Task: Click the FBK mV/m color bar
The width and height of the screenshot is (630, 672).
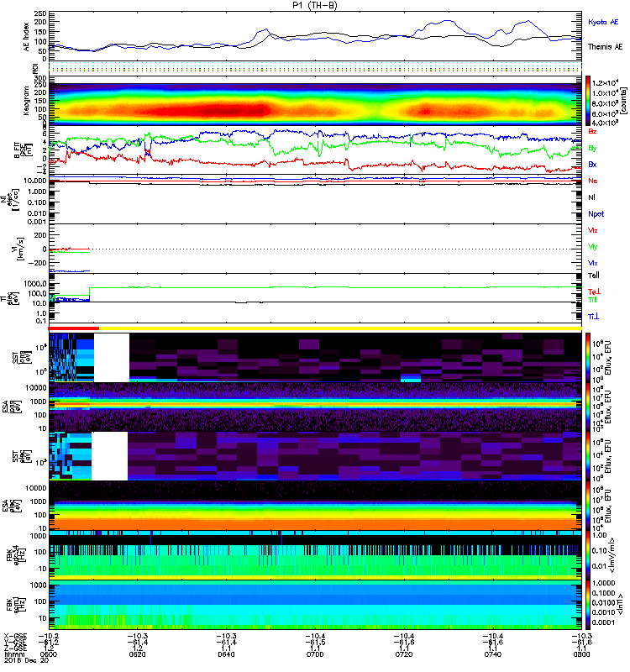Action: 588,555
